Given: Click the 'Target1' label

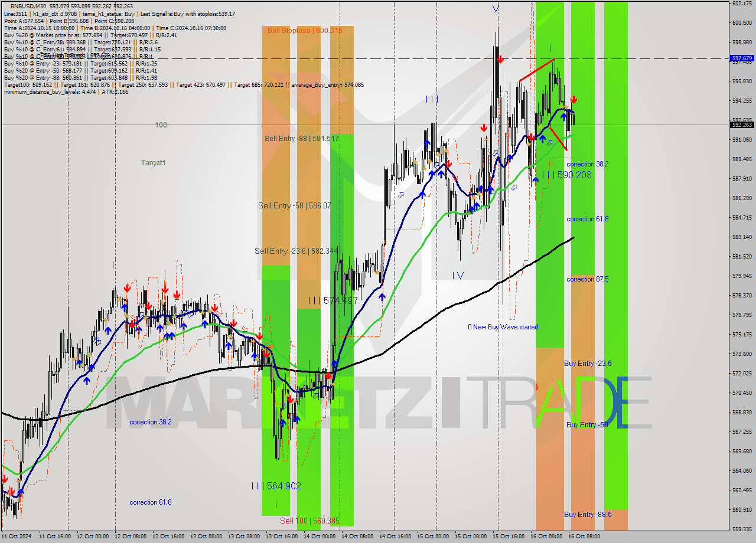Looking at the screenshot, I should 154,162.
